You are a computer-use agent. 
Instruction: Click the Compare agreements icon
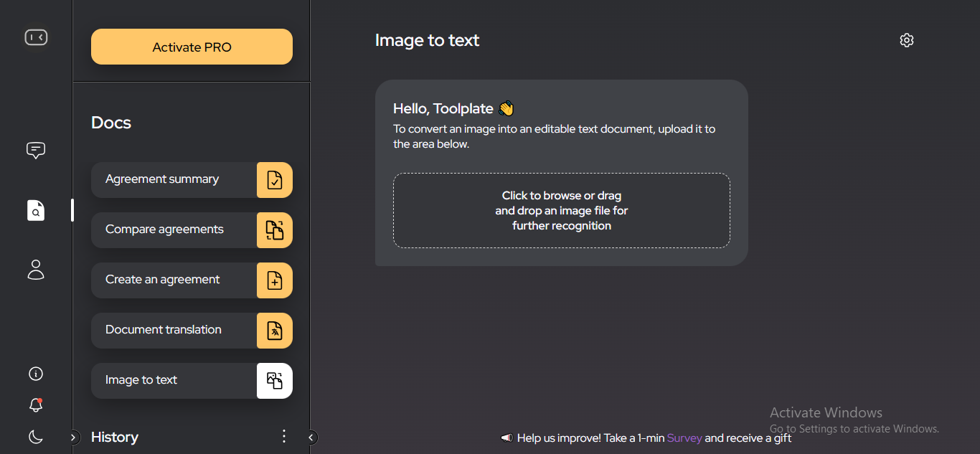(275, 230)
